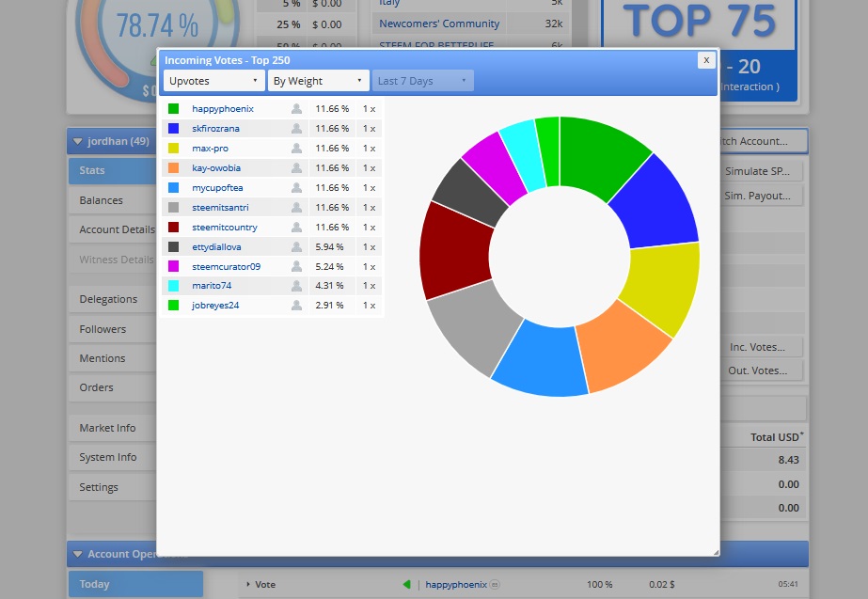Open the Market Info tab
The image size is (868, 599).
click(x=113, y=428)
